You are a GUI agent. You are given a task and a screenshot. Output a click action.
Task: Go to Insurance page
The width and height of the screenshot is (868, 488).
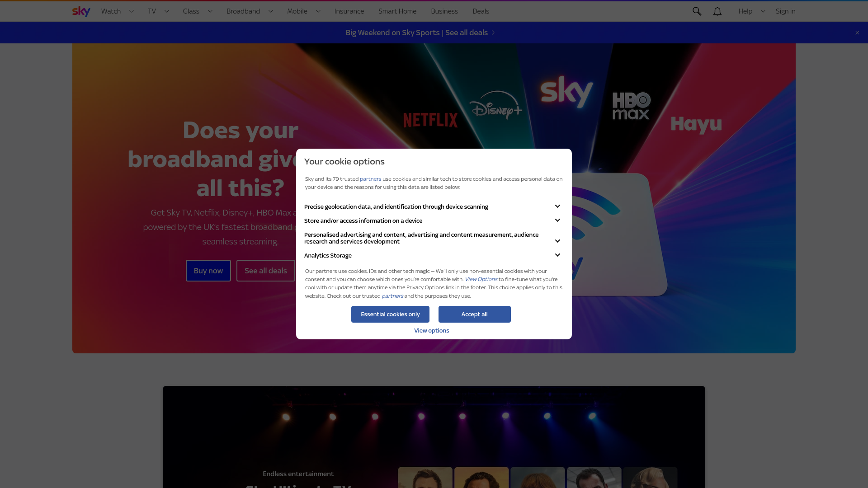coord(349,11)
